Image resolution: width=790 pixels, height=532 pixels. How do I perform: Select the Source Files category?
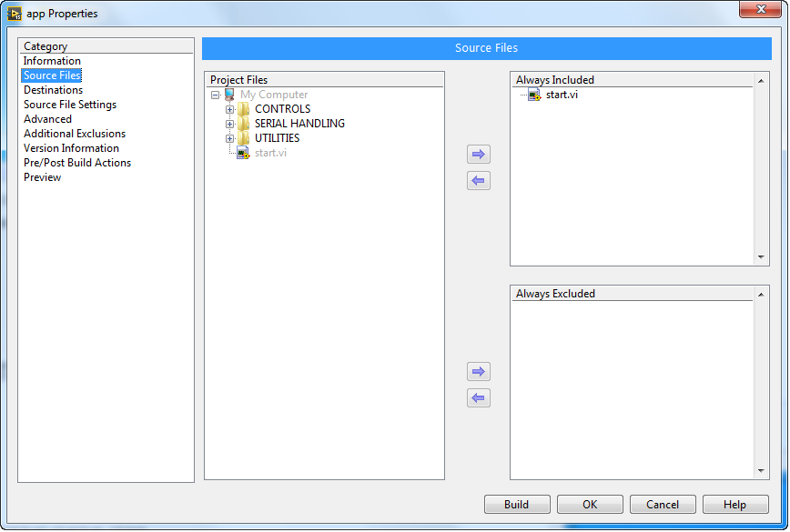(52, 75)
